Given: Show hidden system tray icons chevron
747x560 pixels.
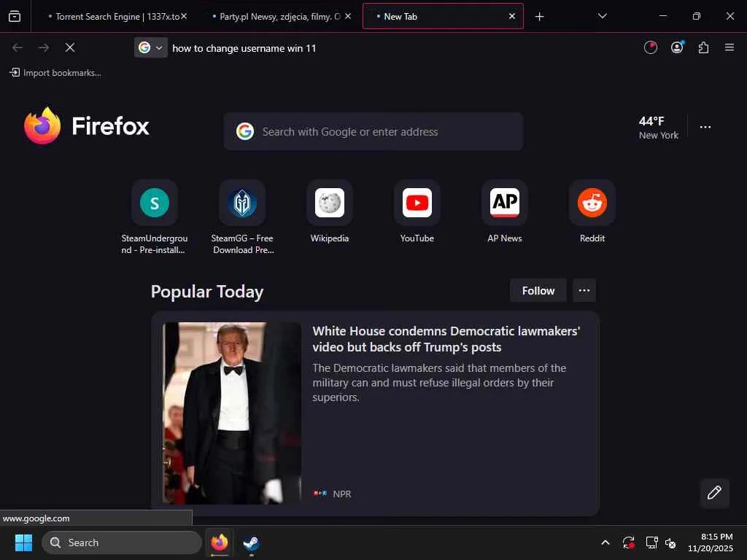Looking at the screenshot, I should [x=605, y=542].
